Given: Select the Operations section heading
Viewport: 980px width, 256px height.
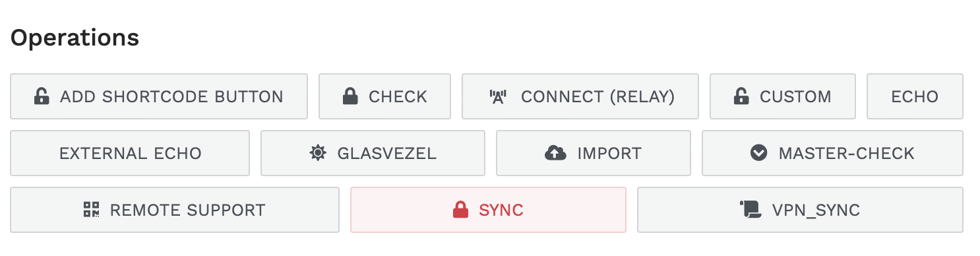Looking at the screenshot, I should tap(75, 38).
